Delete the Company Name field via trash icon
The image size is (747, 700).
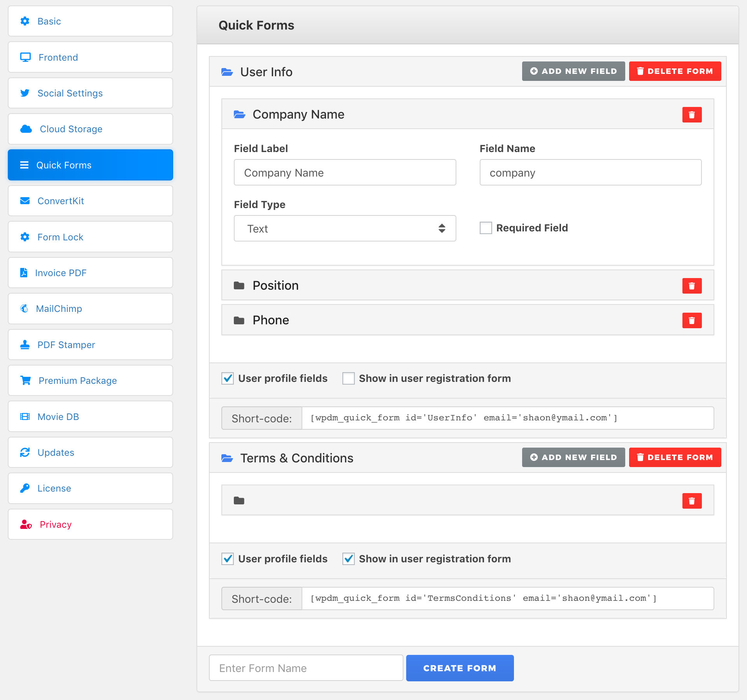click(x=692, y=115)
